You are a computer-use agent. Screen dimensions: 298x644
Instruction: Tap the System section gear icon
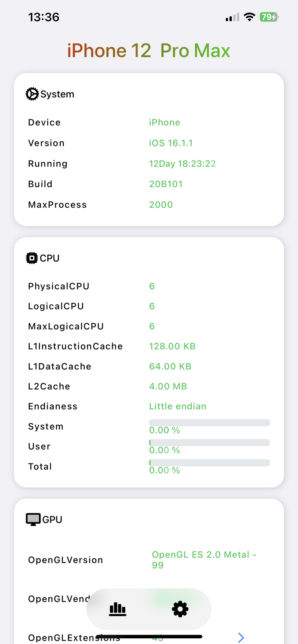coord(32,94)
